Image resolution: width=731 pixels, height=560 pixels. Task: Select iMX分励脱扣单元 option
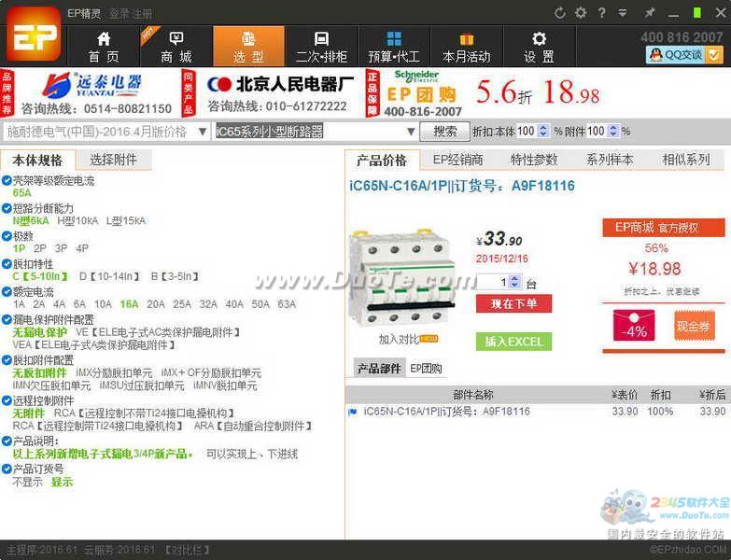point(114,372)
